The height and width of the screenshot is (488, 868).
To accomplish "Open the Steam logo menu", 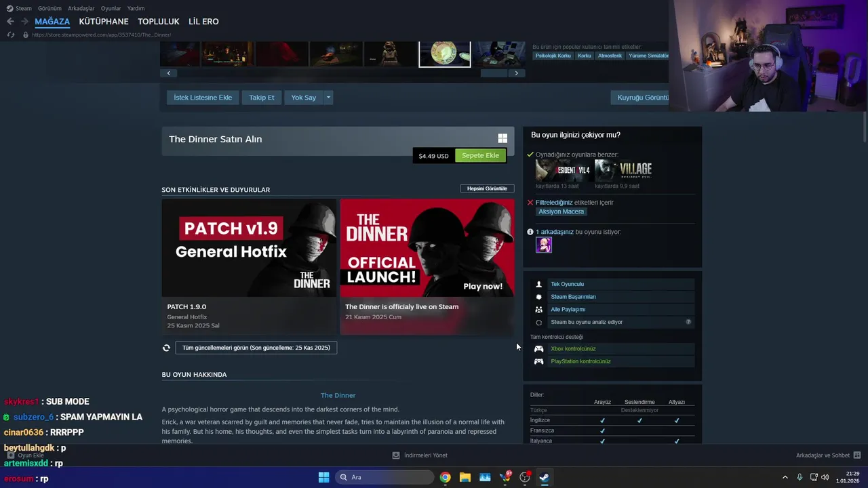I will point(9,8).
